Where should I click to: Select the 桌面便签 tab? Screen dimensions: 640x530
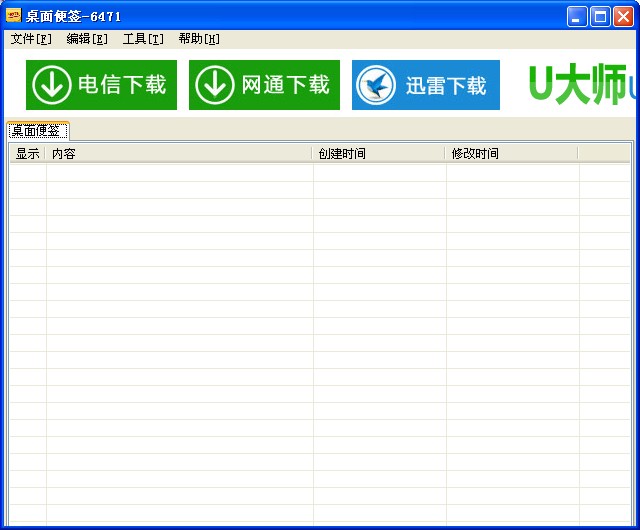(38, 131)
